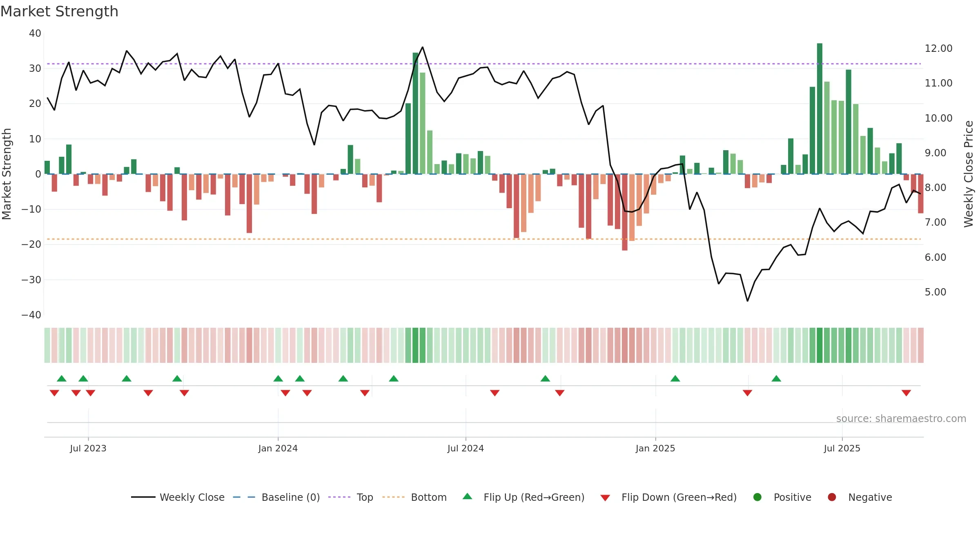Click the last red bar at chart's right edge
Viewport: 980px width, 551px height.
coord(920,193)
